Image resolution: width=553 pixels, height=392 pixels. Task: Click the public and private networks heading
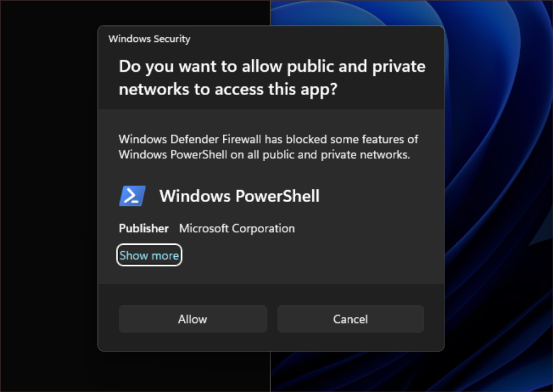[x=271, y=77]
